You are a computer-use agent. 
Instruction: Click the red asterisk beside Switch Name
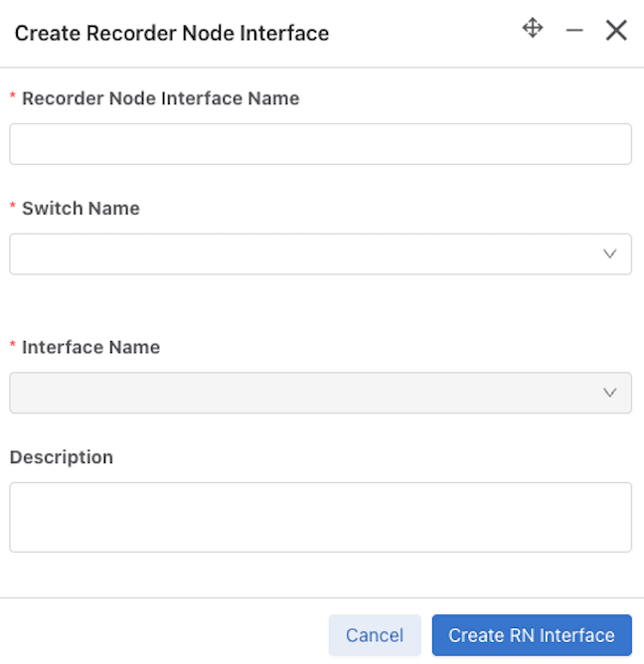pyautogui.click(x=13, y=206)
